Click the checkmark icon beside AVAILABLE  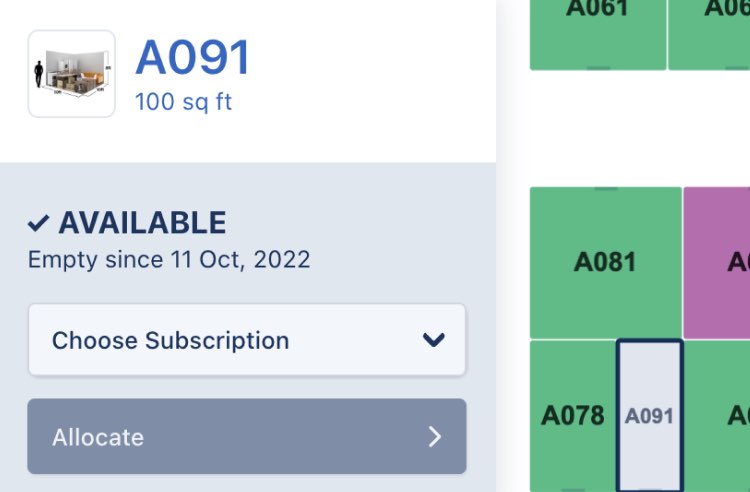[x=38, y=222]
